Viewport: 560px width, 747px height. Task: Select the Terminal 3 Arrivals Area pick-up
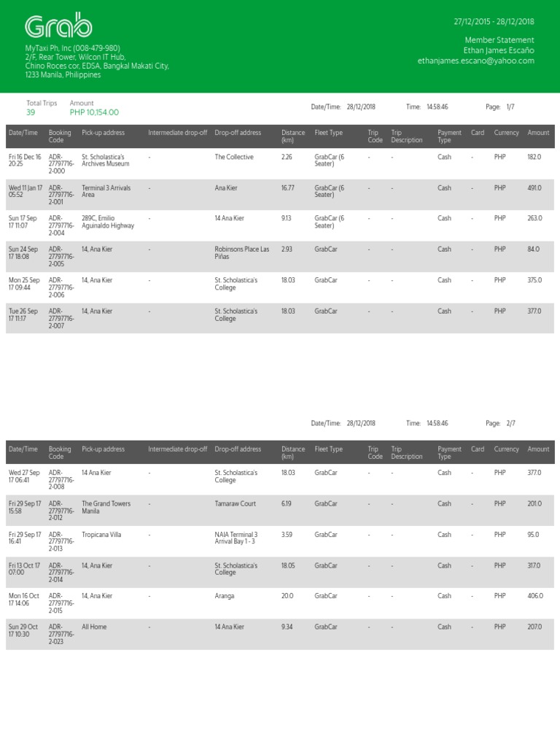click(106, 191)
